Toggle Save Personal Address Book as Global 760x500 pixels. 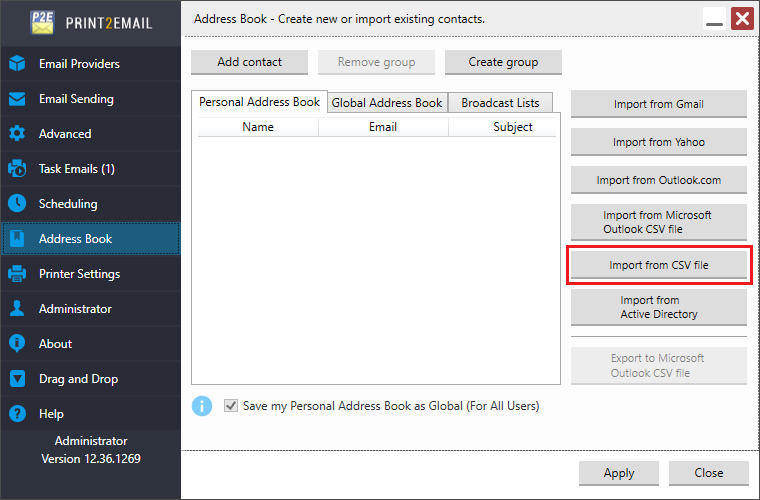(232, 406)
